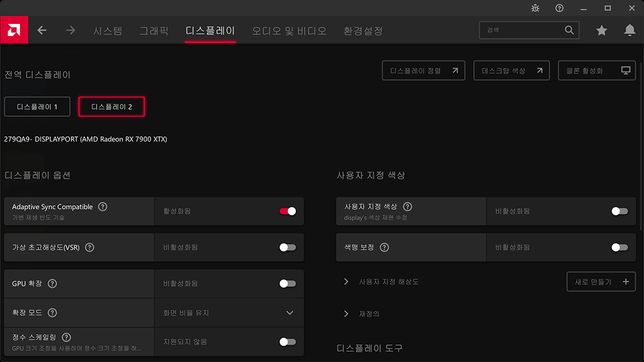Click help icon next to Adaptive Sync Compatible
644x362 pixels.
103,207
